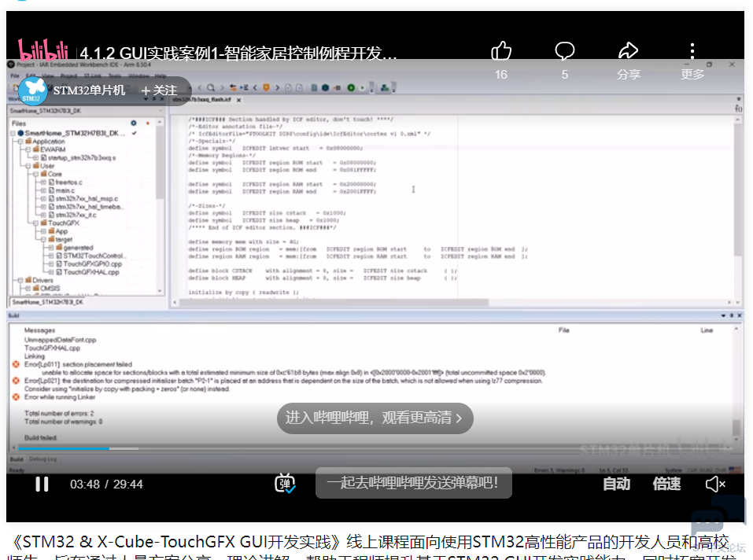This screenshot has width=753, height=560.
Task: Expand the App folder node
Action: point(43,231)
